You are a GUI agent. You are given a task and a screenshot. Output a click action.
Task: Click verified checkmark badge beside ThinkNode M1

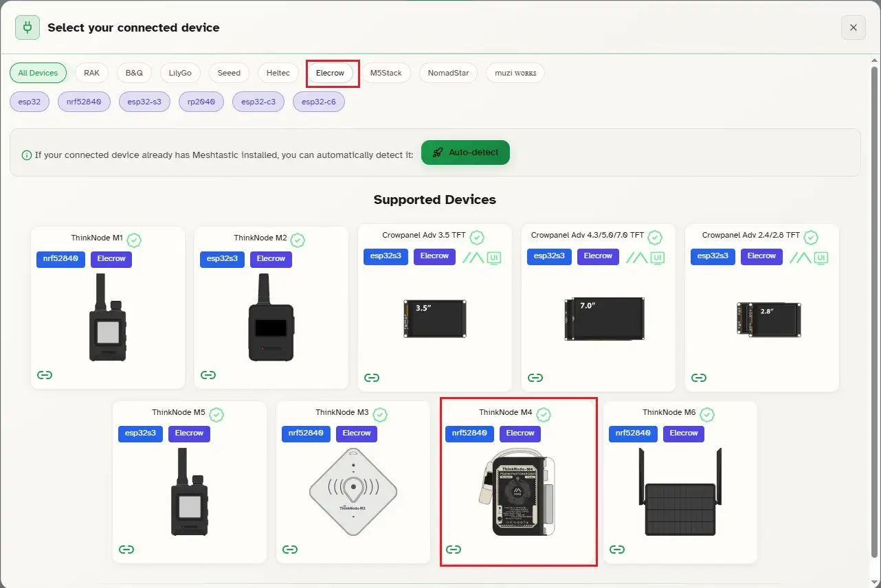click(x=135, y=240)
